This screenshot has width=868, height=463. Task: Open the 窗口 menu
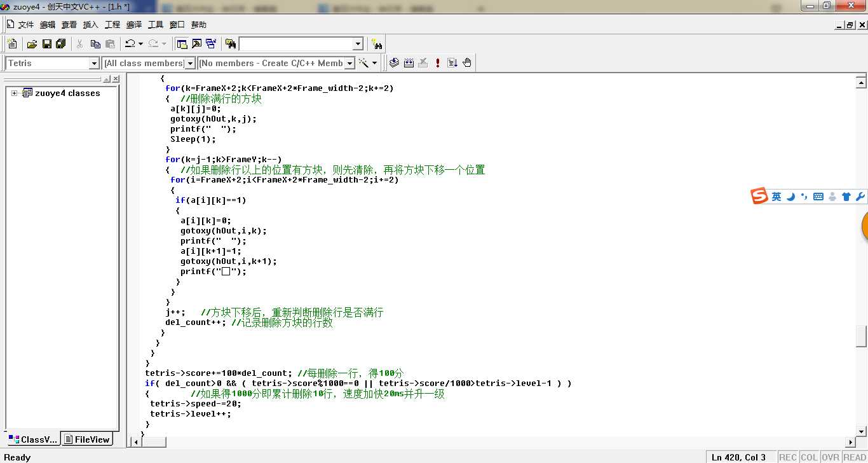click(x=177, y=25)
